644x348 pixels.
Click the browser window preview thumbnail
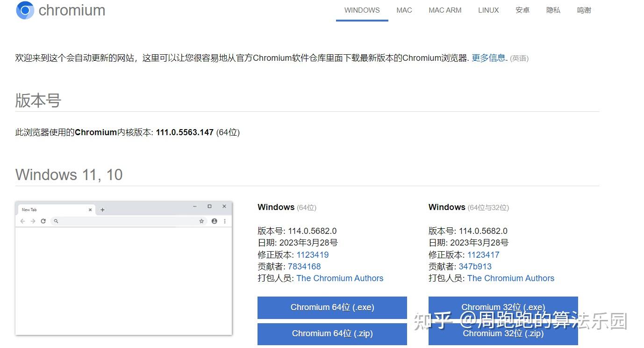point(124,268)
